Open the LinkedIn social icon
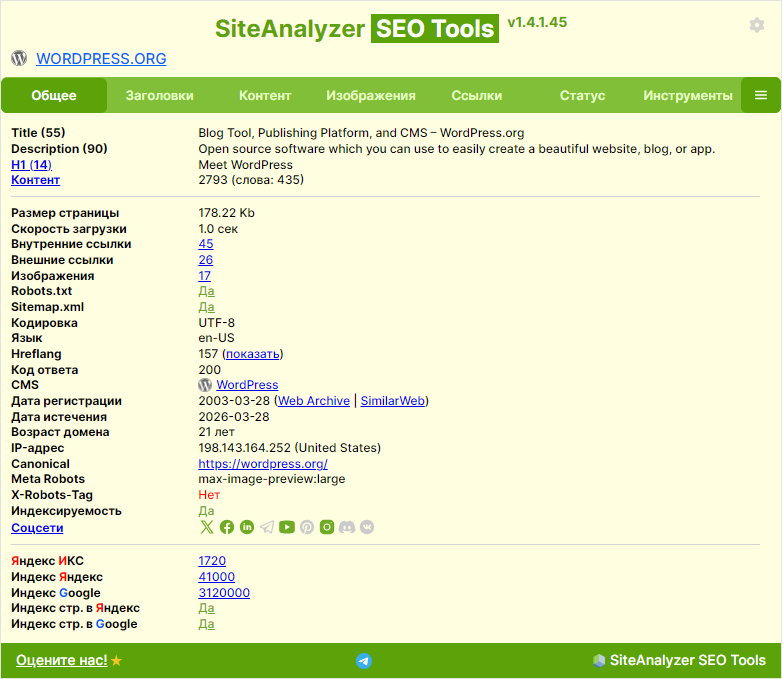 247,527
